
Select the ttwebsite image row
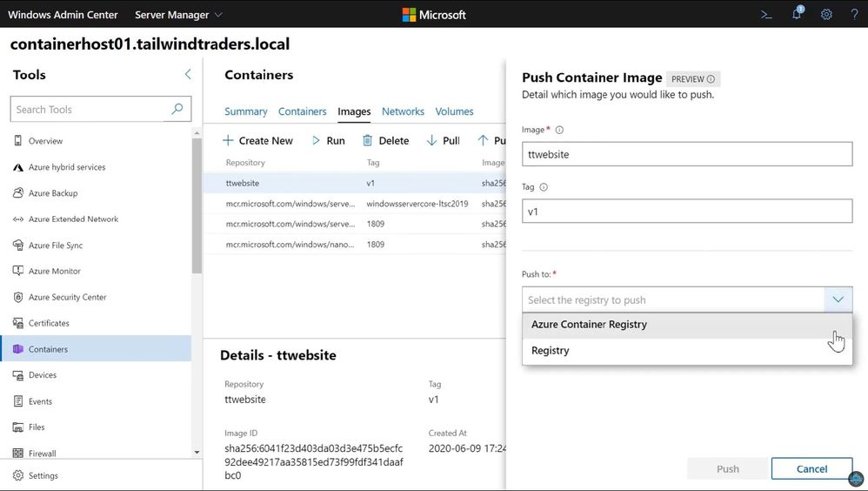pos(354,183)
